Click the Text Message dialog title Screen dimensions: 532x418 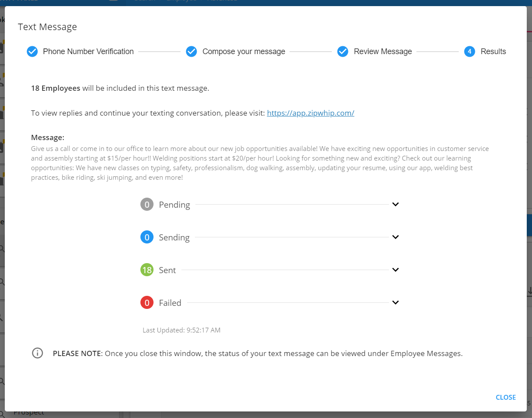pyautogui.click(x=47, y=27)
